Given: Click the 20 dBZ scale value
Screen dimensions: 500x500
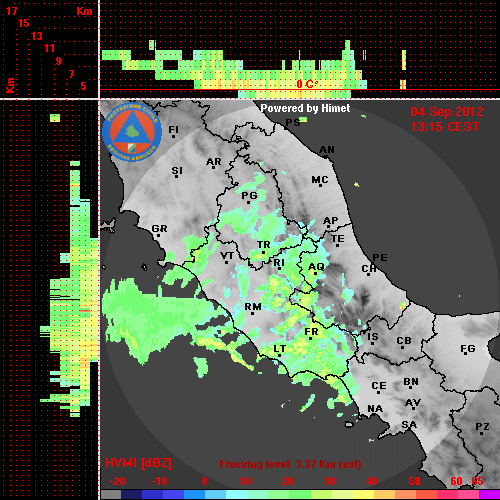Looking at the screenshot, I should (287, 481).
